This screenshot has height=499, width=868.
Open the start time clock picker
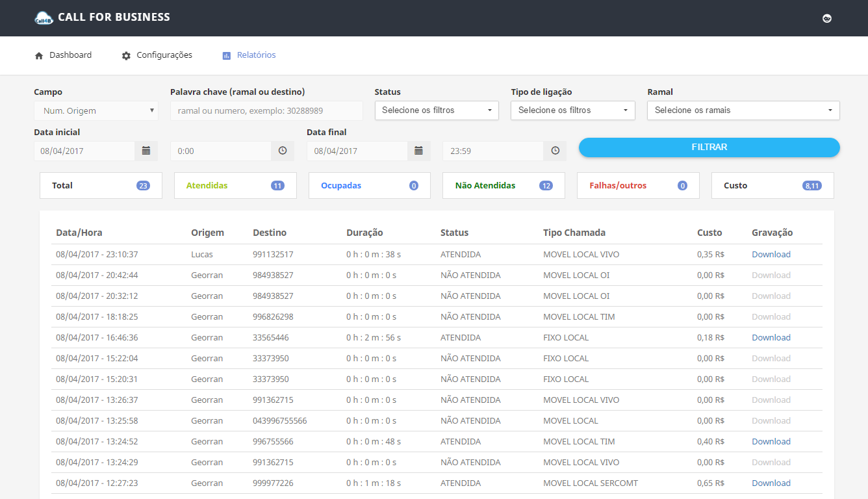(x=283, y=151)
